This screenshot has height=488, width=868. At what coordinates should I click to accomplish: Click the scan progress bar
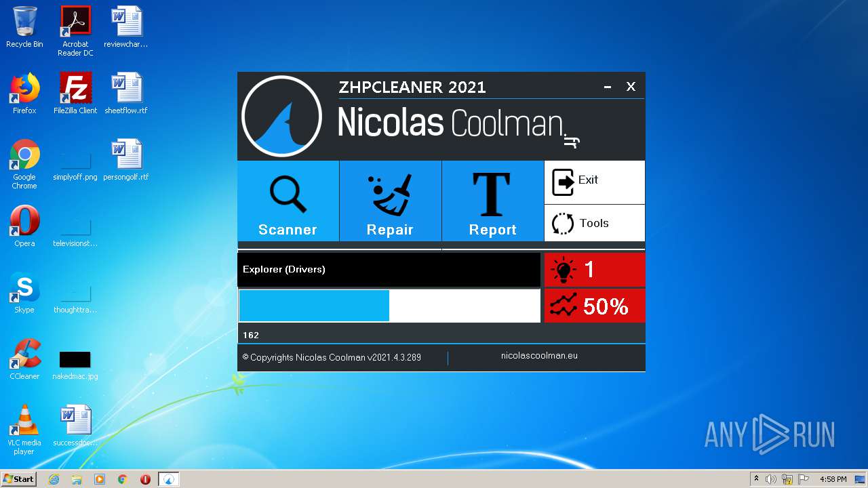(x=389, y=306)
